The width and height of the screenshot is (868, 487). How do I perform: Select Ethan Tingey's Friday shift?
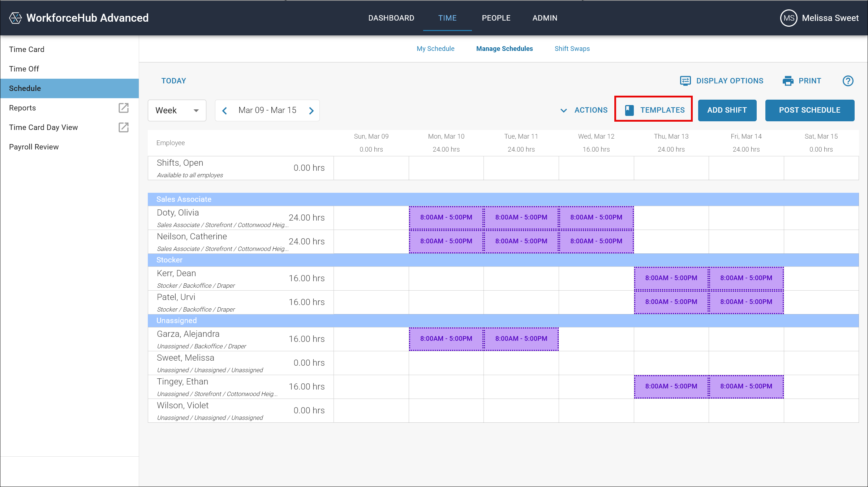tap(746, 386)
